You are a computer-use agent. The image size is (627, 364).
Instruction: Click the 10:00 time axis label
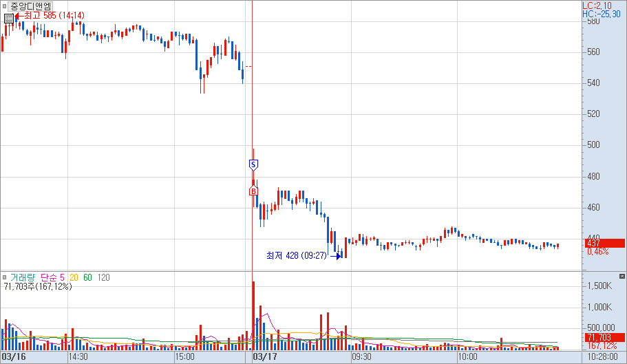(x=467, y=356)
